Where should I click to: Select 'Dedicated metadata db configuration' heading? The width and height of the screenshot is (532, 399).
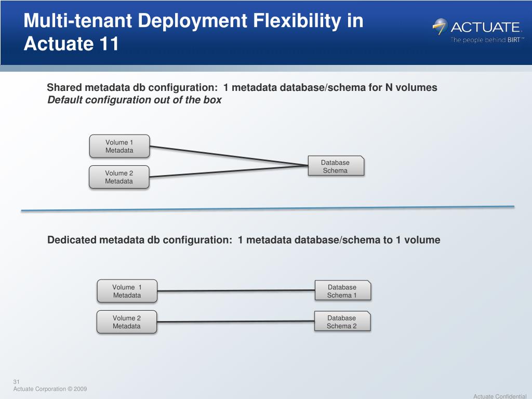[244, 240]
